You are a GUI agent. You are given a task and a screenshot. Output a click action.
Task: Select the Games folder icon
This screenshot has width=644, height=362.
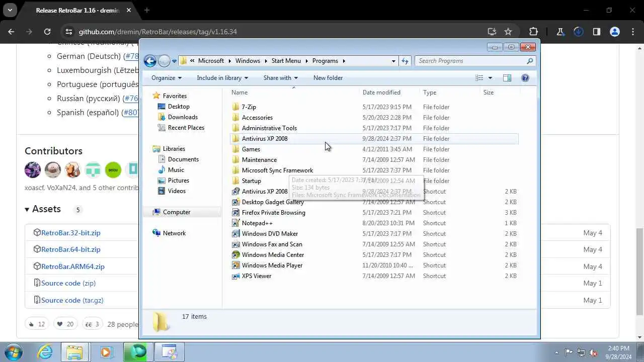(235, 149)
